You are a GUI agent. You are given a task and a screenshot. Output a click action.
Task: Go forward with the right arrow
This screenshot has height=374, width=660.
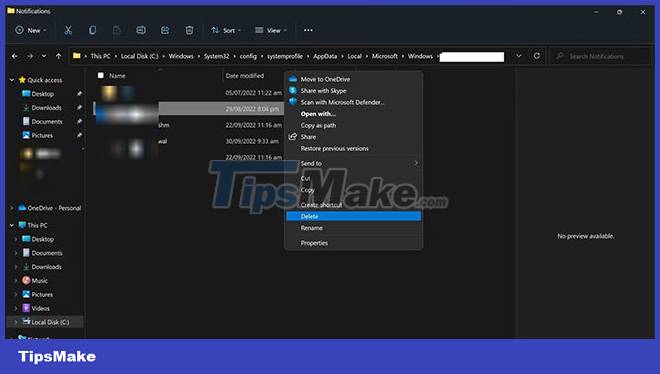click(x=30, y=56)
